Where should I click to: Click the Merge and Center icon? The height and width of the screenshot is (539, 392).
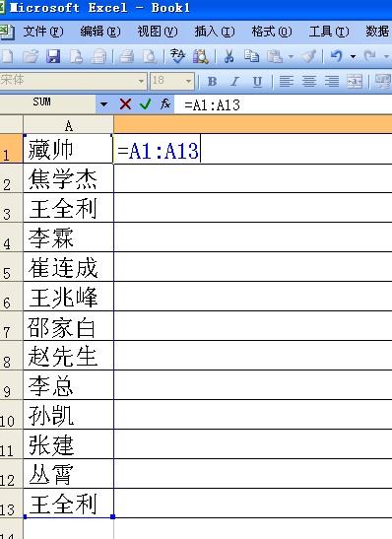(x=355, y=82)
